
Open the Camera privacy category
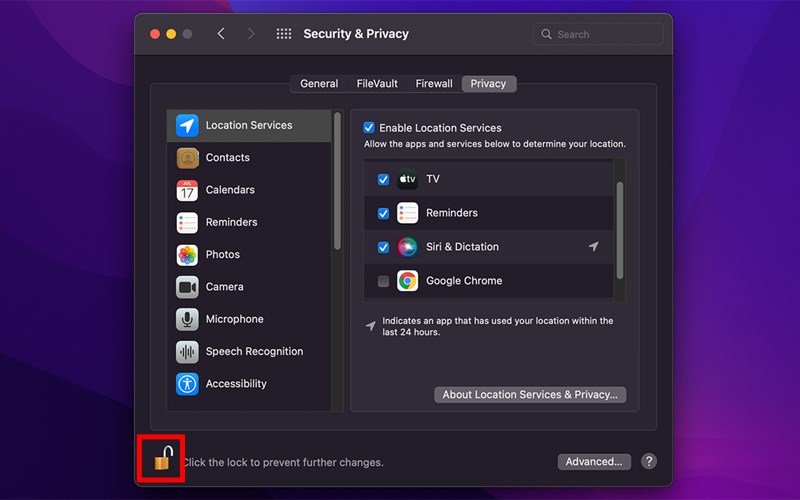(249, 287)
